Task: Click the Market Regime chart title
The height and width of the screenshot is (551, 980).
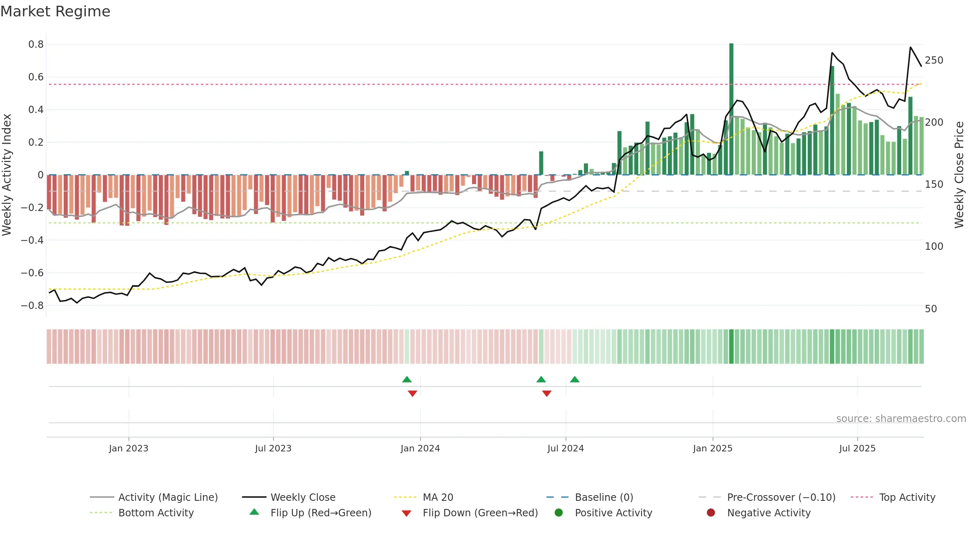Action: coord(55,11)
